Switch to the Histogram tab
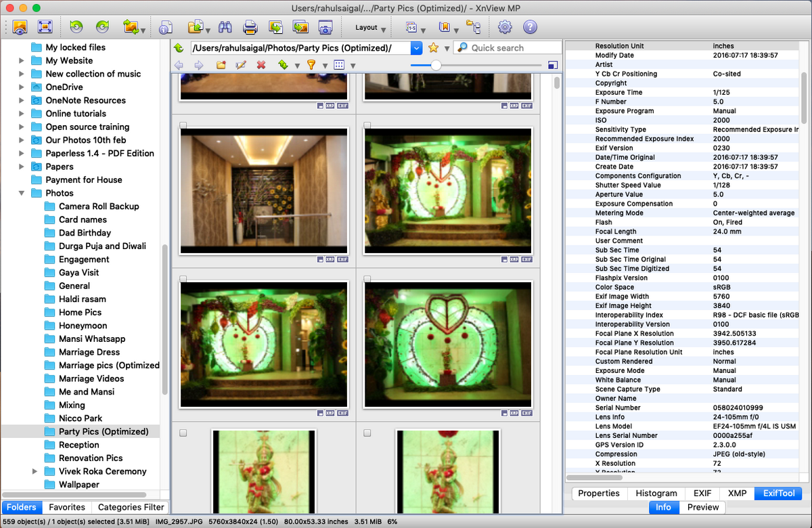 click(x=656, y=493)
